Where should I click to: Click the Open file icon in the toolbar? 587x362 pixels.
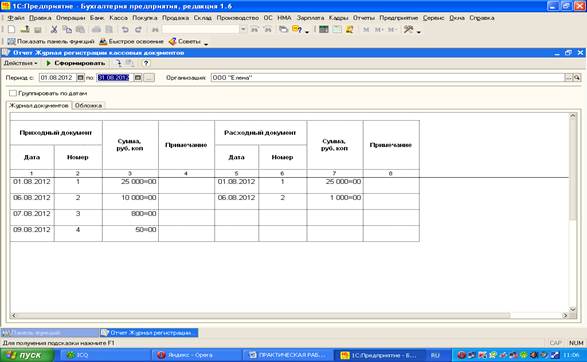25,29
